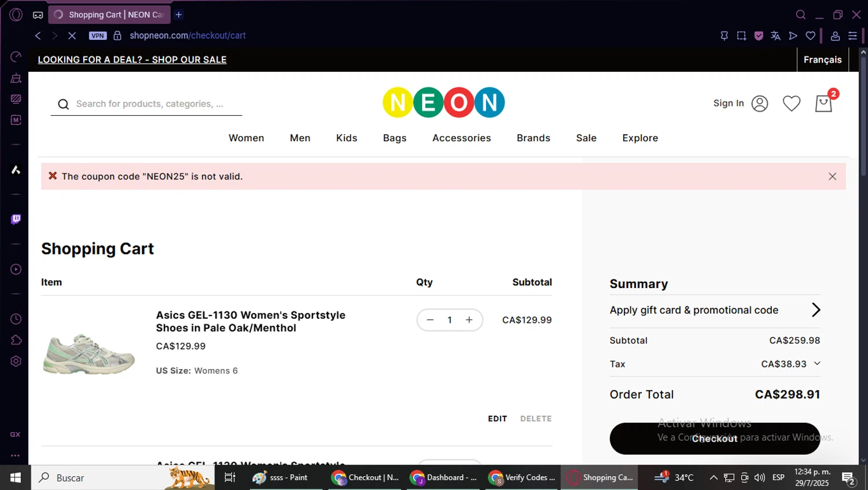Viewport: 868px width, 490px height.
Task: Open Asics GEL-1130 Pale Oak/Menthol product title
Action: point(251,321)
